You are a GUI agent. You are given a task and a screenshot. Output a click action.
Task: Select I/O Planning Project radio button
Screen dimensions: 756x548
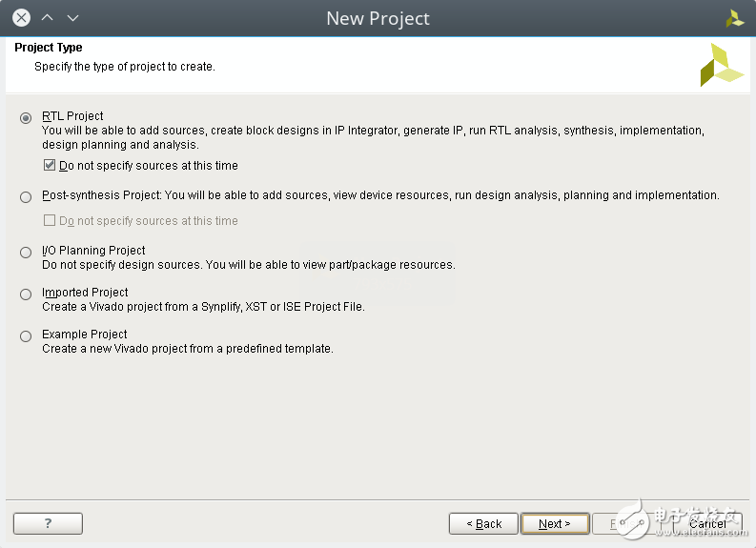[x=26, y=253]
